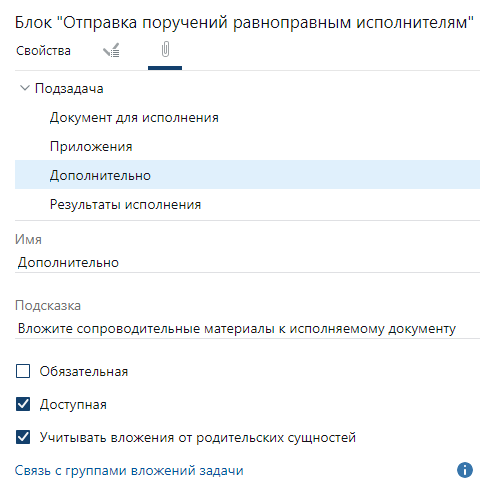Click the Имя input field

coord(247,262)
